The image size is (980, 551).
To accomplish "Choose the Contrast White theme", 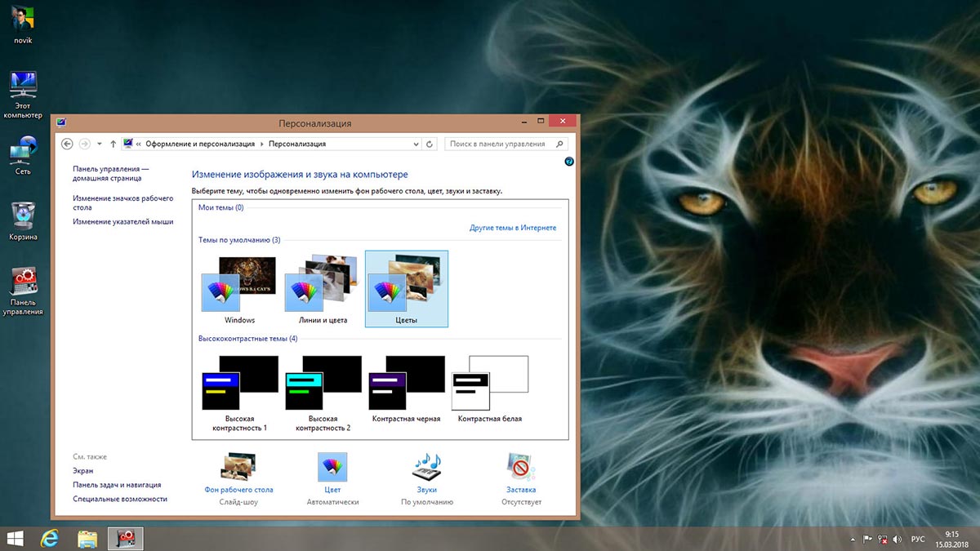I will coord(489,384).
